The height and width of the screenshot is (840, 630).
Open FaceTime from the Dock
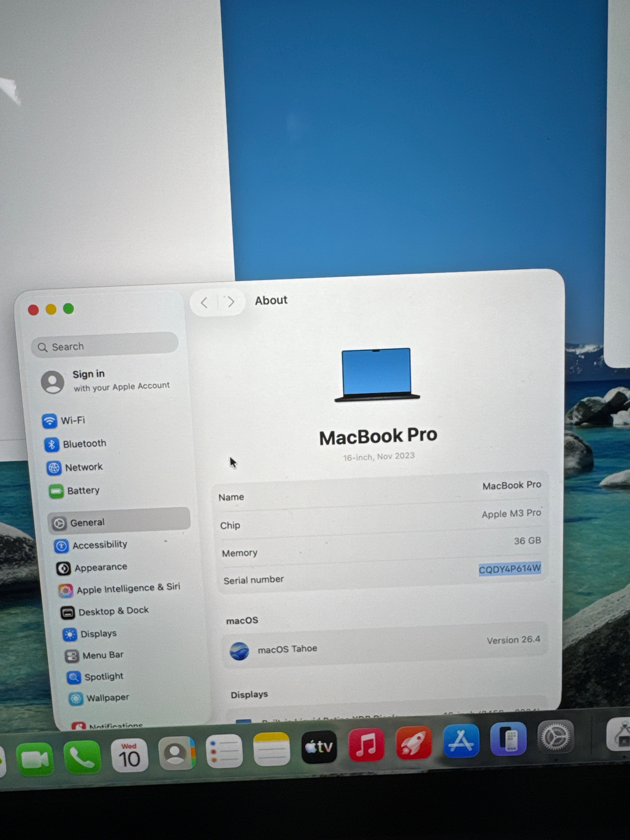(35, 760)
